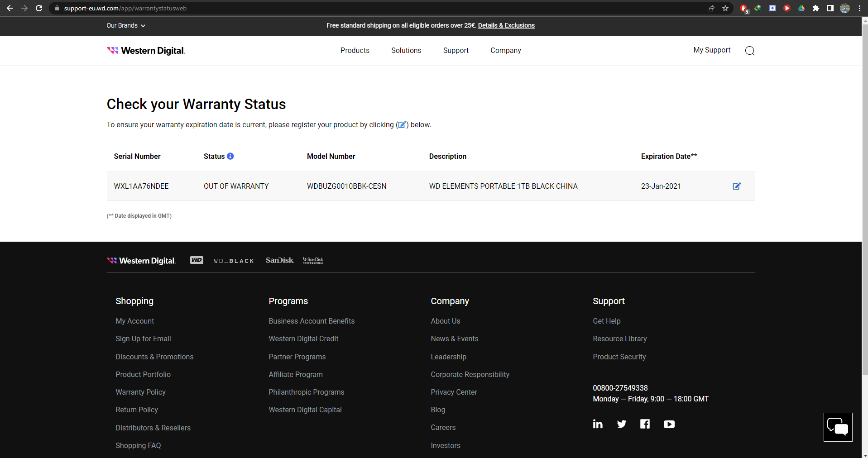Open the LinkedIn social icon

[598, 424]
